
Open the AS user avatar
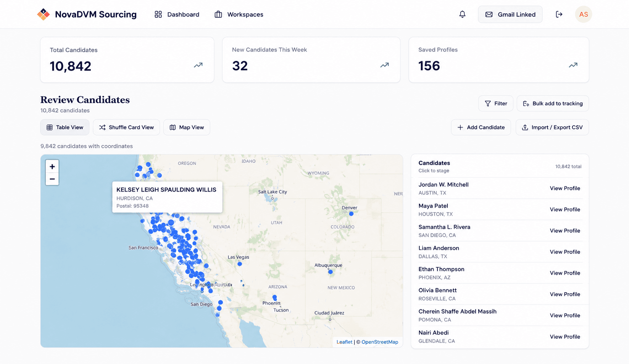583,14
